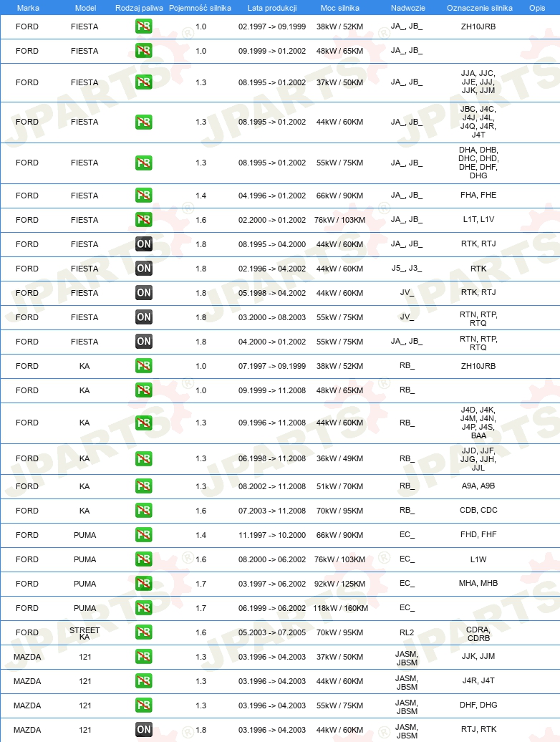Select the STREET KA model cell
Image resolution: width=560 pixels, height=742 pixels.
click(85, 633)
